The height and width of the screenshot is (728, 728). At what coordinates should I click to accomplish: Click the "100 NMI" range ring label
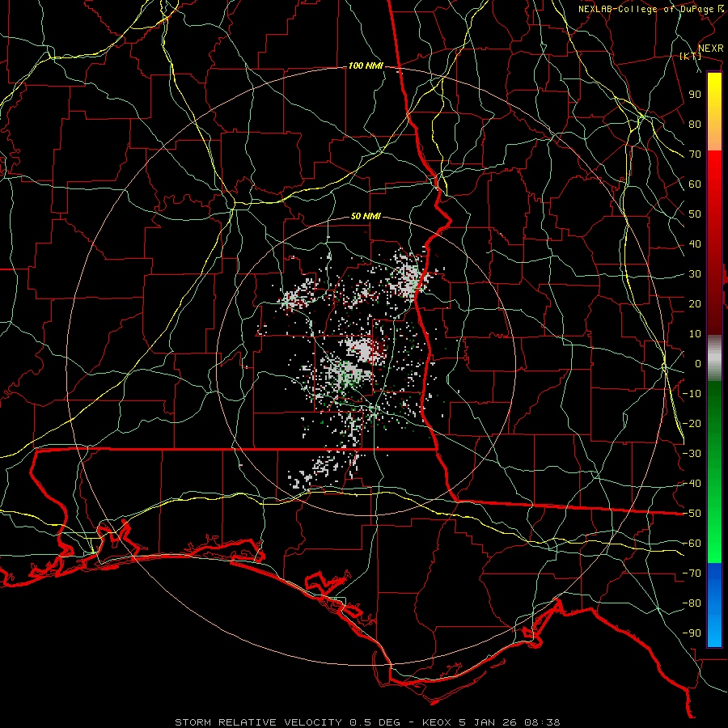[x=366, y=66]
